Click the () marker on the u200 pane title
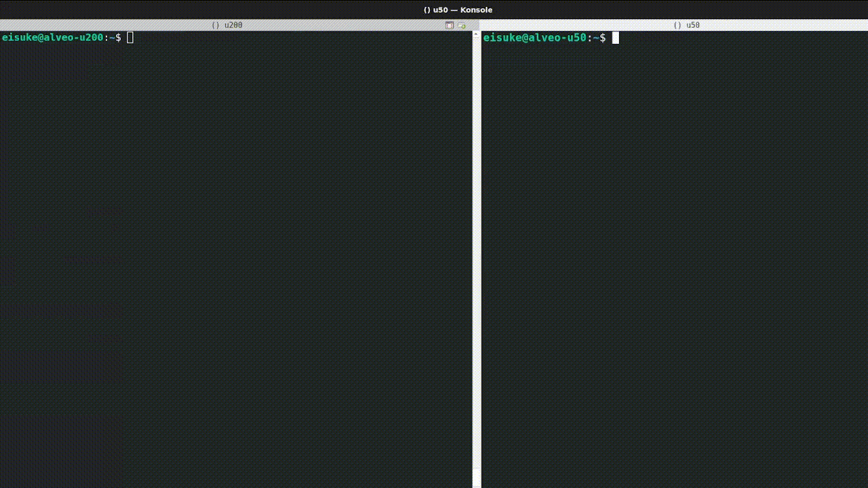The height and width of the screenshot is (488, 868). click(x=216, y=25)
